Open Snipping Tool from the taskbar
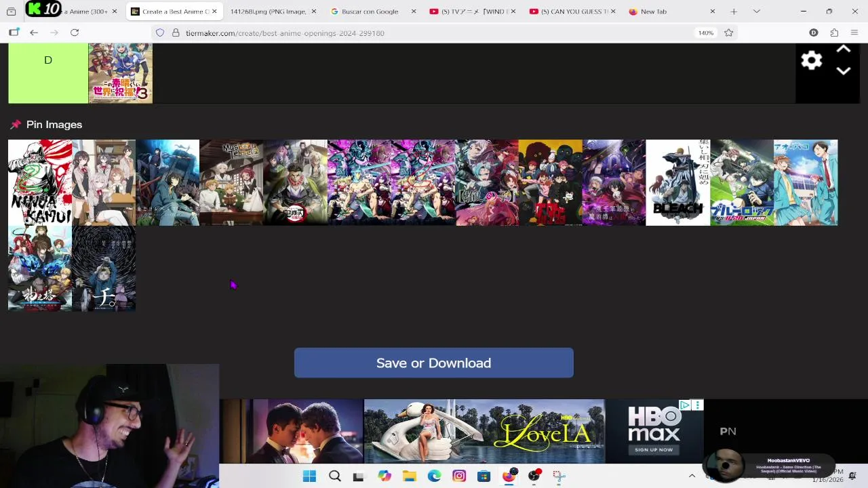This screenshot has height=488, width=868. point(559,476)
